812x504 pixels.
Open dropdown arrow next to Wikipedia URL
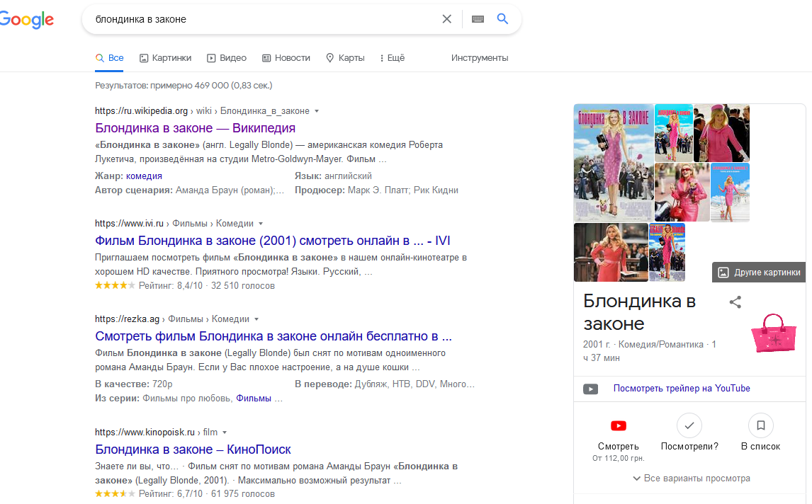click(317, 111)
